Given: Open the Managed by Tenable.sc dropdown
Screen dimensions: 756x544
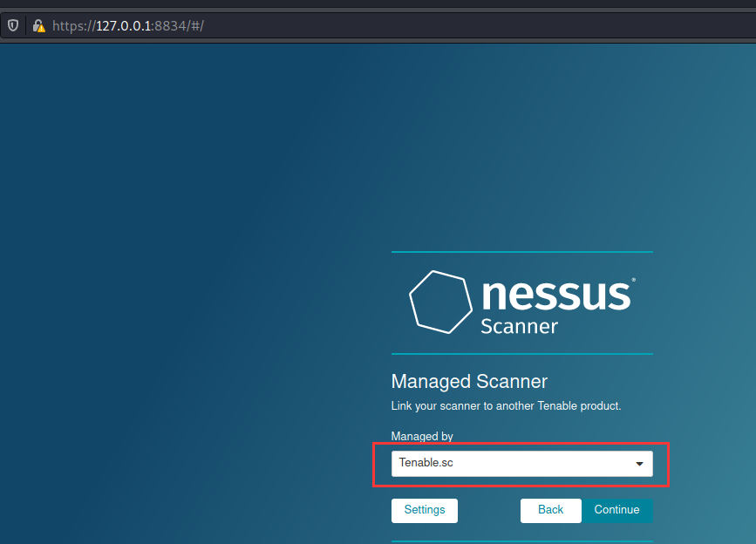Looking at the screenshot, I should pos(521,464).
